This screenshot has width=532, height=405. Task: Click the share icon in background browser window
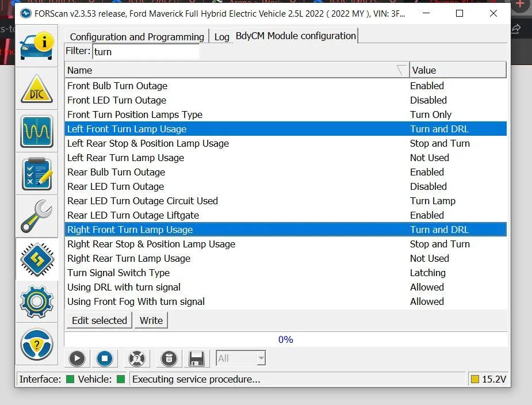click(516, 29)
